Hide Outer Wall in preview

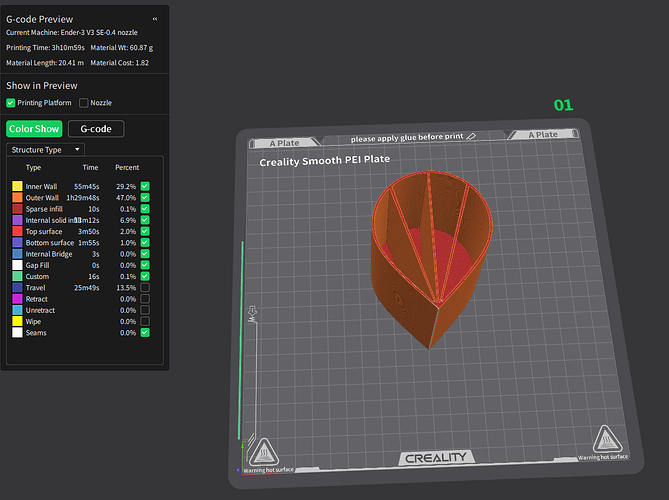click(145, 198)
